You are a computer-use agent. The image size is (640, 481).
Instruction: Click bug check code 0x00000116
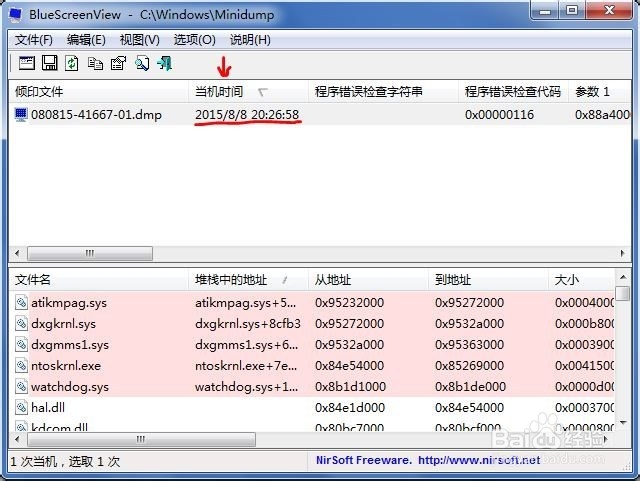tap(499, 115)
